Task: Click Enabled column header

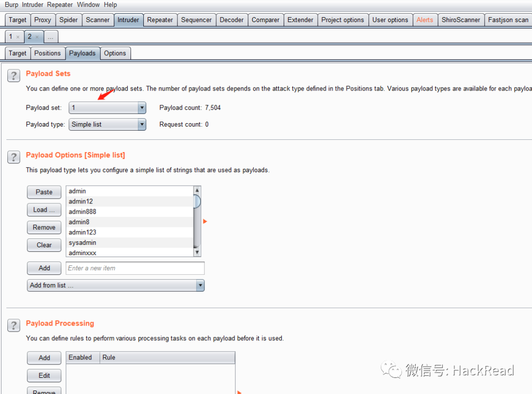Action: pos(83,358)
